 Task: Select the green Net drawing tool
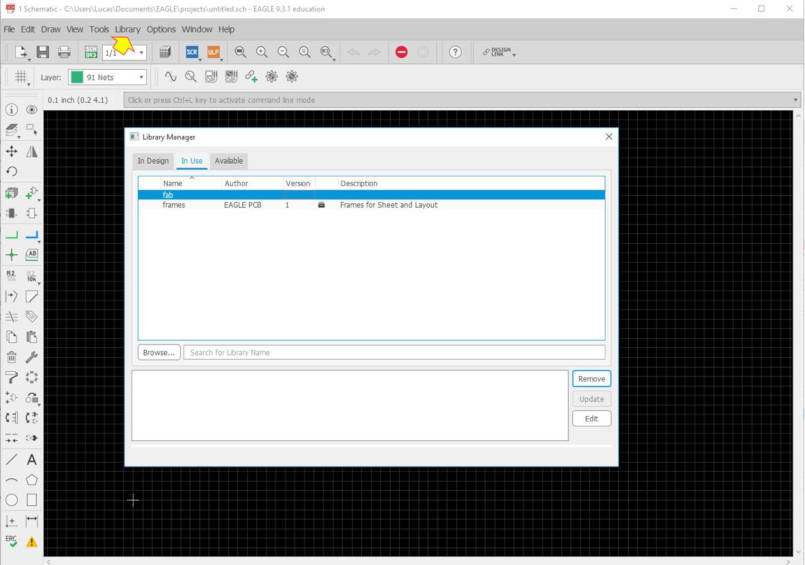[x=11, y=235]
